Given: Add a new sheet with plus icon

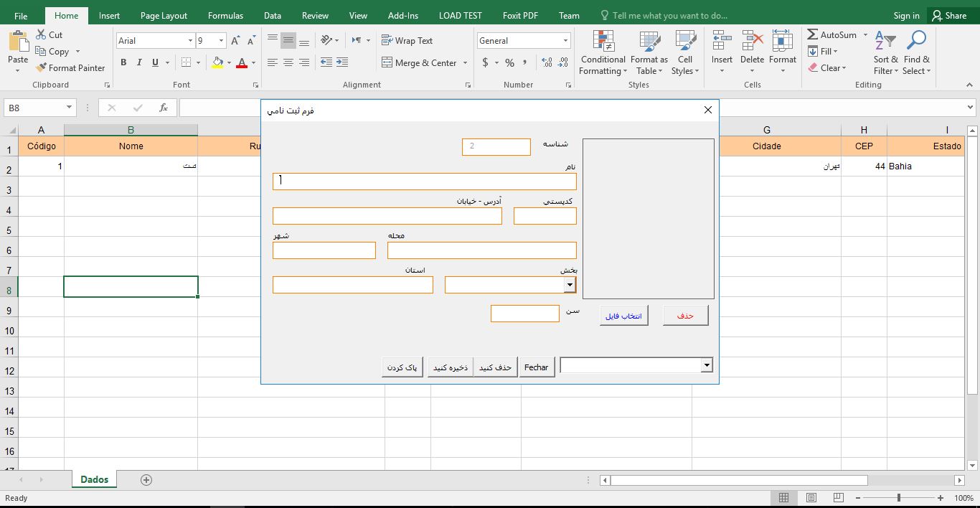Looking at the screenshot, I should click(x=146, y=480).
